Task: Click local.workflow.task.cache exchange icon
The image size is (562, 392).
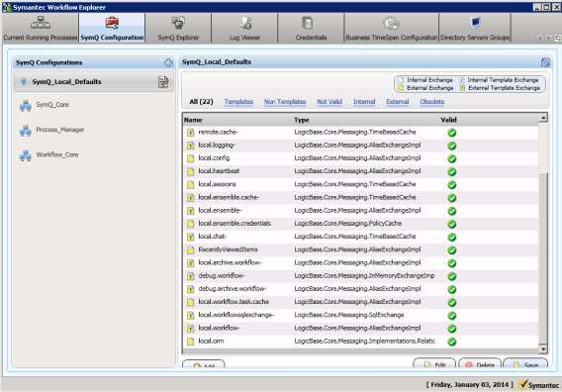Action: (x=191, y=302)
